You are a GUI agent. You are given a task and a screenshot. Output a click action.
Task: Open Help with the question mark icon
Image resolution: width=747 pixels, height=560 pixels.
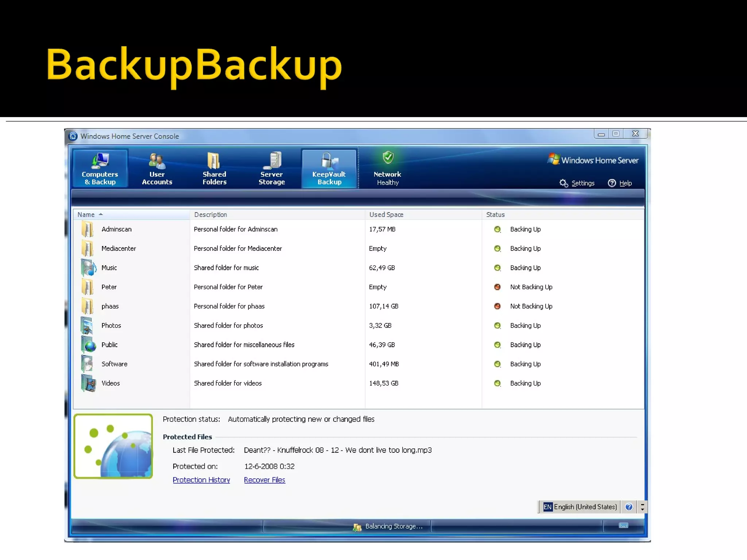pyautogui.click(x=612, y=183)
